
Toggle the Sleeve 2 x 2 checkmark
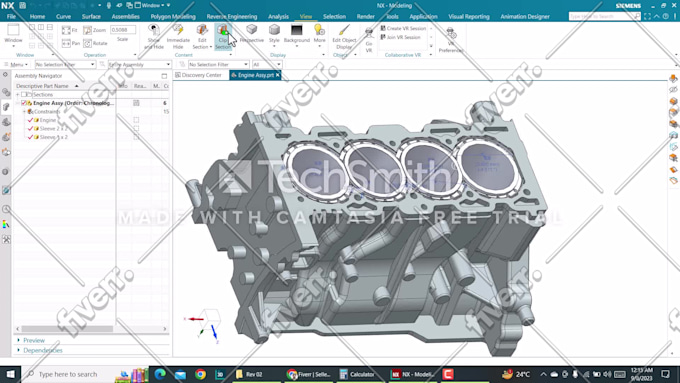pos(30,128)
